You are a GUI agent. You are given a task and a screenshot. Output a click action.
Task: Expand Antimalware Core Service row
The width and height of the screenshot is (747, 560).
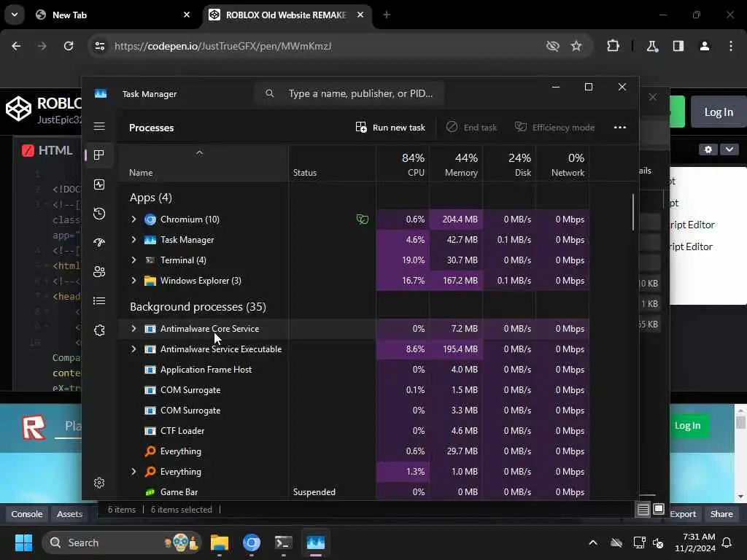tap(134, 329)
